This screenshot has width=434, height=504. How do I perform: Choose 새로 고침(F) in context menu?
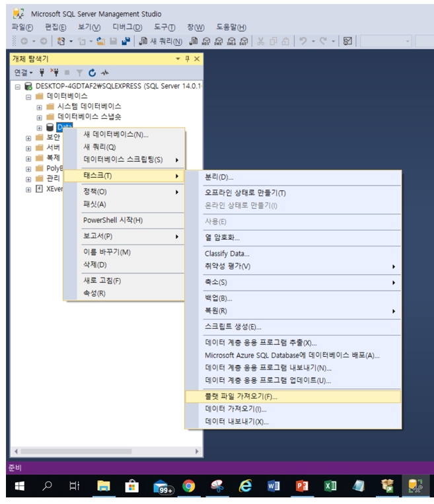point(124,281)
